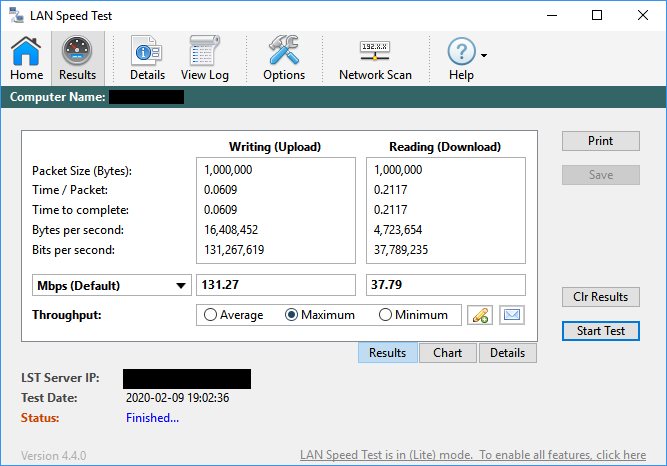Open the Home toolbar icon
This screenshot has height=466, width=667.
(26, 58)
